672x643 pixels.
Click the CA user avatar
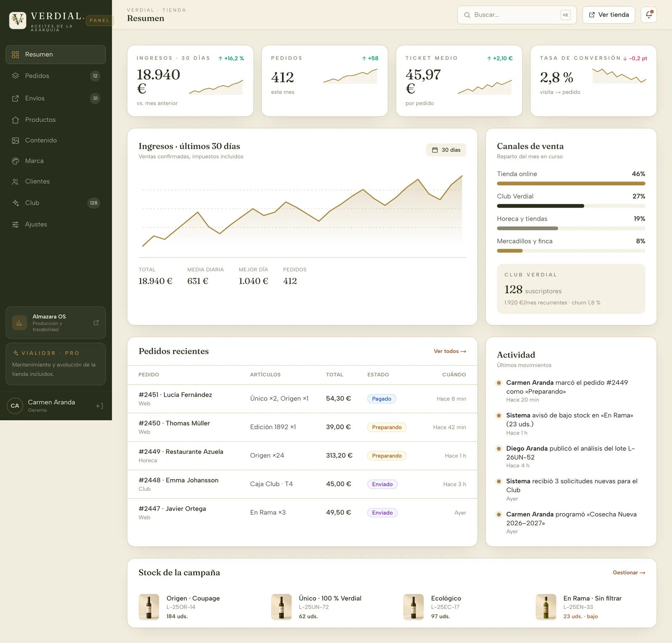pos(15,406)
